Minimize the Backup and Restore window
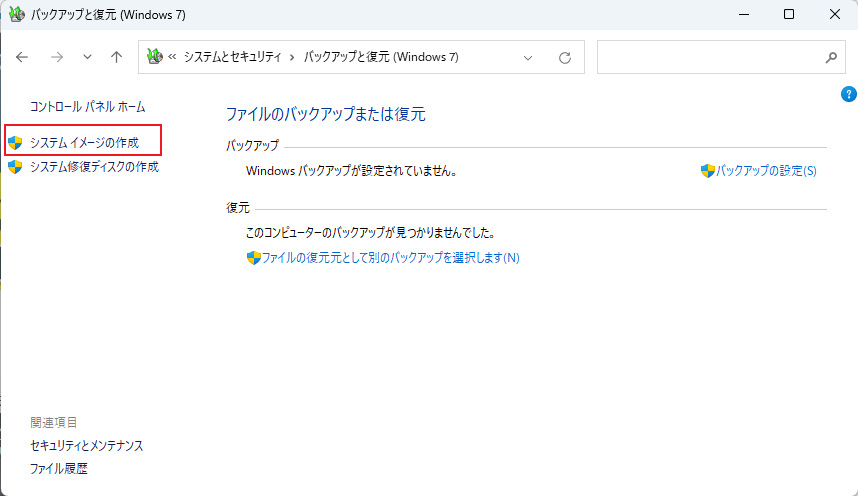The image size is (858, 496). 744,14
